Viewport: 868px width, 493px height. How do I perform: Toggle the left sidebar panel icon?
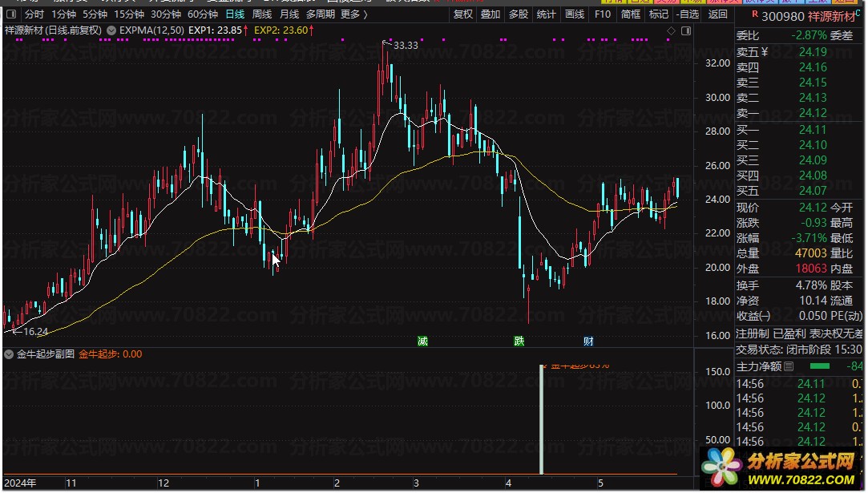pos(11,14)
